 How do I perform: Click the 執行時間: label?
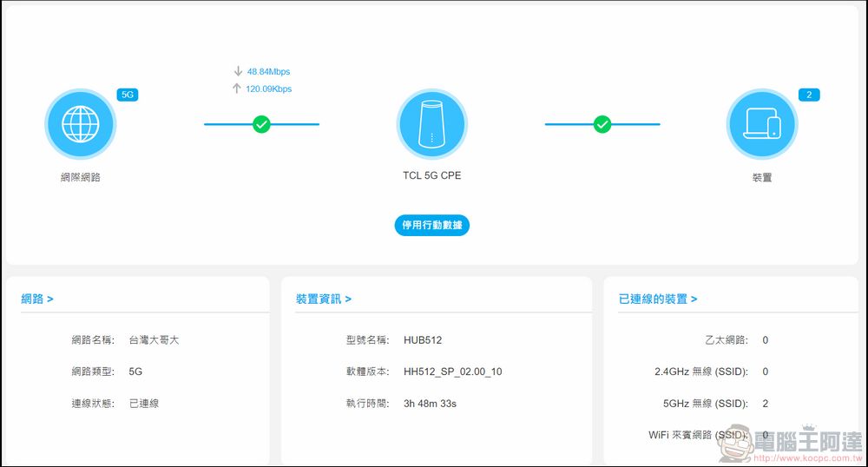pos(367,404)
